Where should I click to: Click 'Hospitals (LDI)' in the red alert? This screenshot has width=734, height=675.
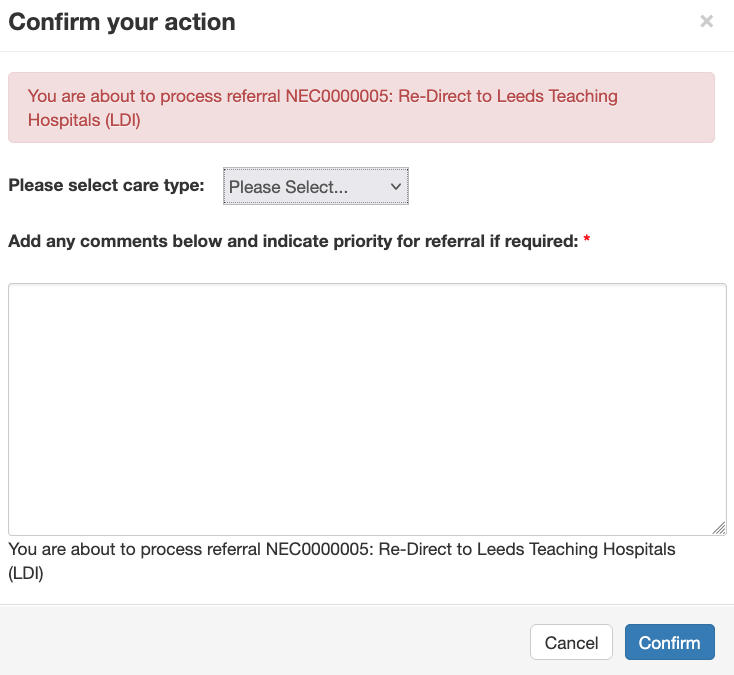point(84,121)
